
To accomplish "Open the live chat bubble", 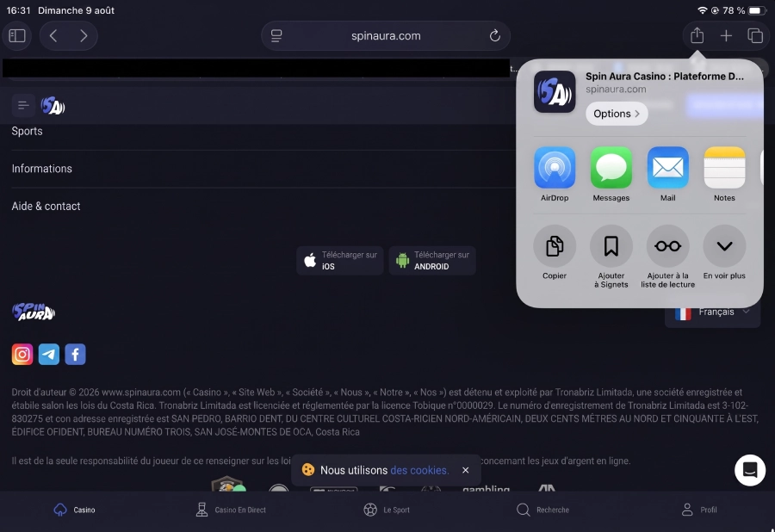I will (750, 470).
